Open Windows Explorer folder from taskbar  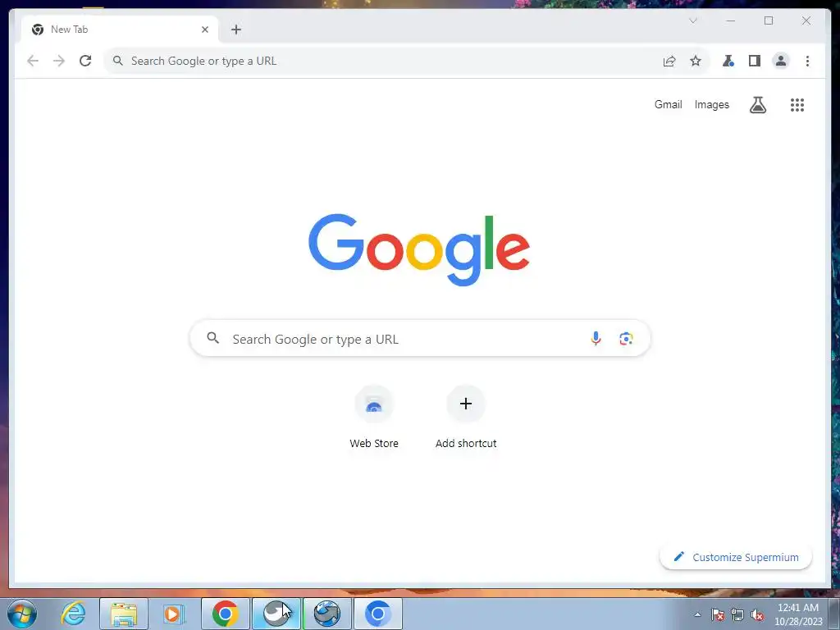pos(124,614)
